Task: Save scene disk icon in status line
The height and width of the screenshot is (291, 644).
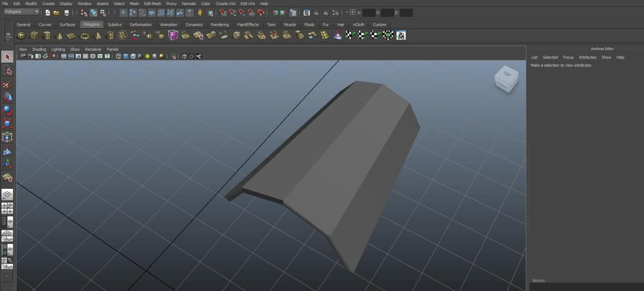Action: [67, 13]
